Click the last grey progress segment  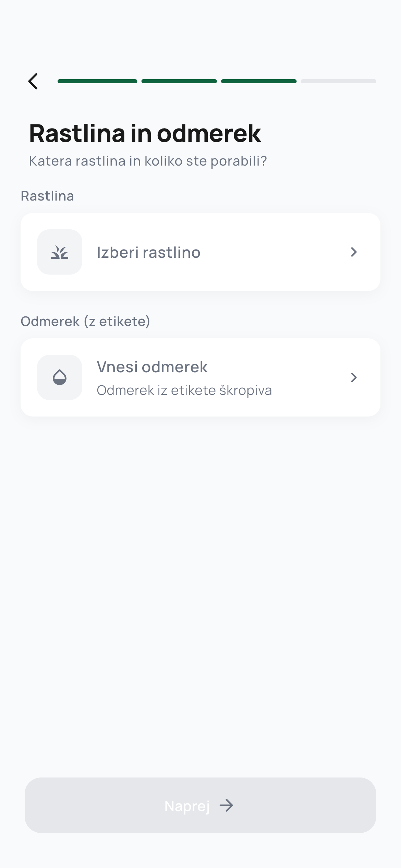pyautogui.click(x=338, y=81)
